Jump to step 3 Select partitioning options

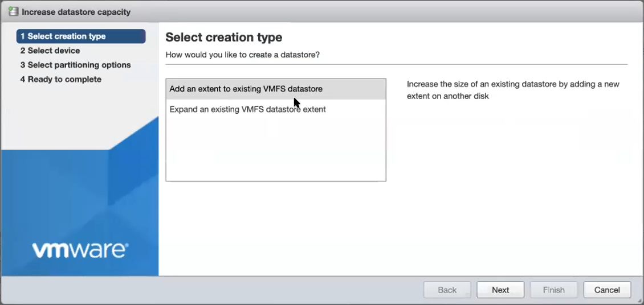(75, 65)
